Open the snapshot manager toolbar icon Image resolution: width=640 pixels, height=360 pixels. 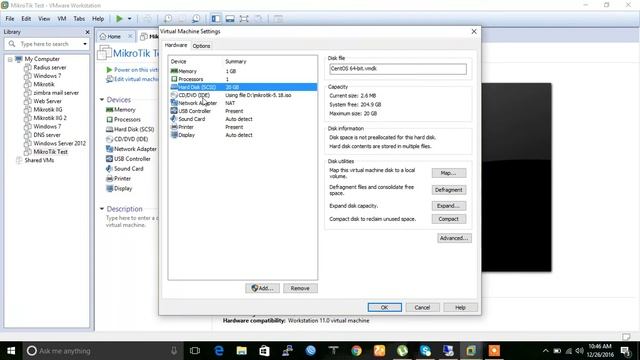[196, 19]
